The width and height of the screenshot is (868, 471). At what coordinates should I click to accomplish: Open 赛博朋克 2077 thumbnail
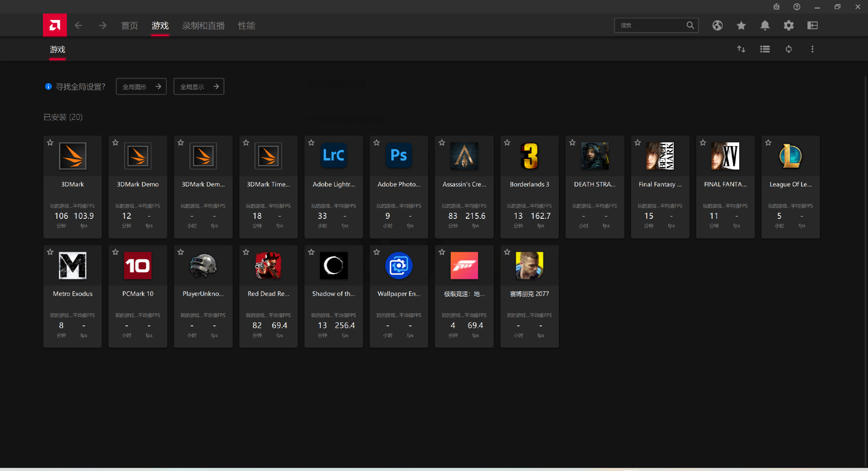click(529, 265)
